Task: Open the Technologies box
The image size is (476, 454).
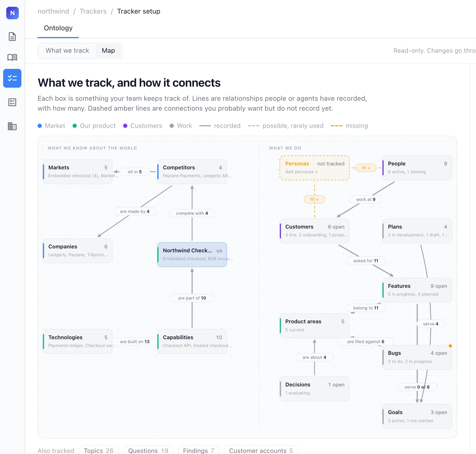Action: [x=78, y=342]
